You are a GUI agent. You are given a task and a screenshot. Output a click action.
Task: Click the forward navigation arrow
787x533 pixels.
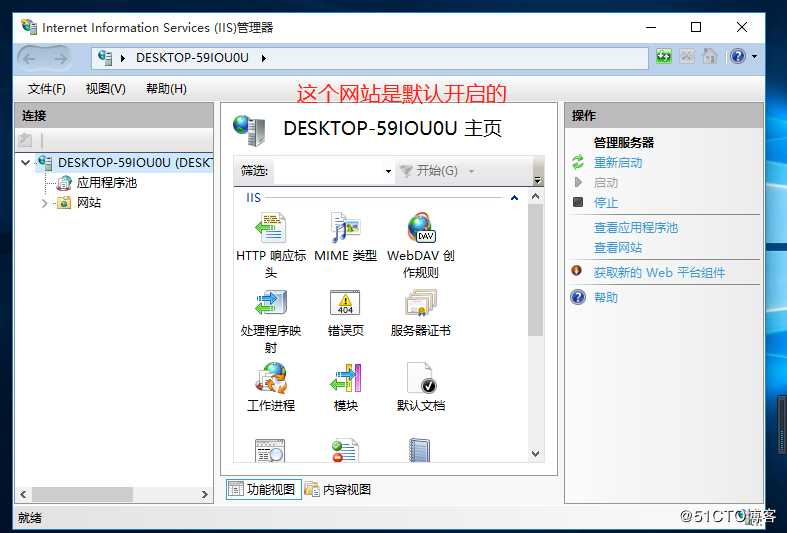[x=60, y=59]
